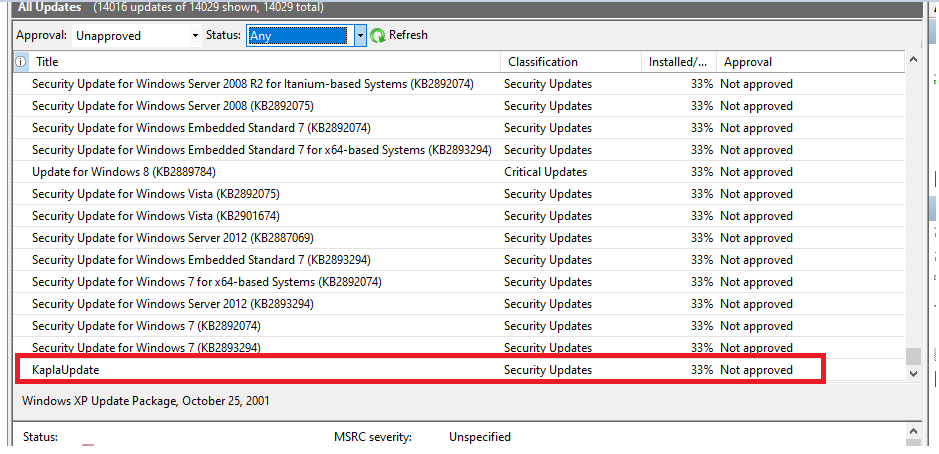Click the green Refresh icon
This screenshot has width=939, height=454.
[378, 36]
